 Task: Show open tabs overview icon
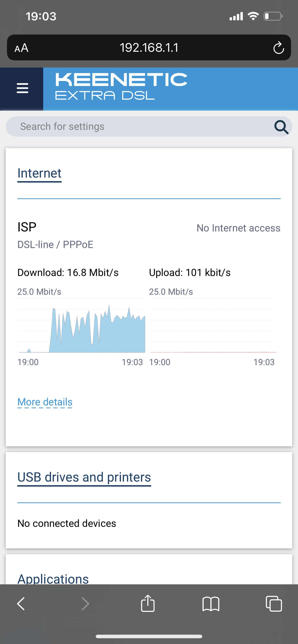click(x=274, y=604)
